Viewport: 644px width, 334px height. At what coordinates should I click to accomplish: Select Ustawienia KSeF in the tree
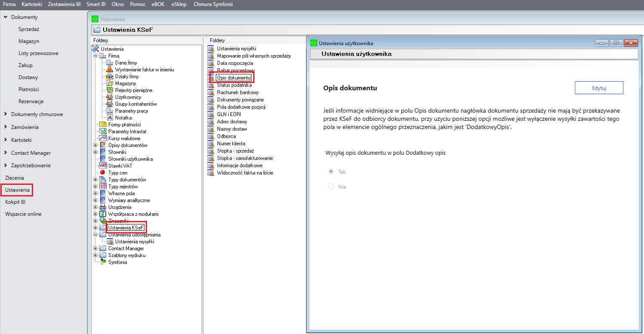tap(126, 228)
